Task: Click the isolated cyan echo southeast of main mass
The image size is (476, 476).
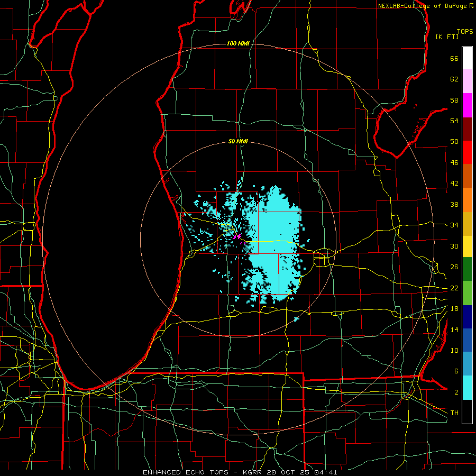Action: click(297, 319)
